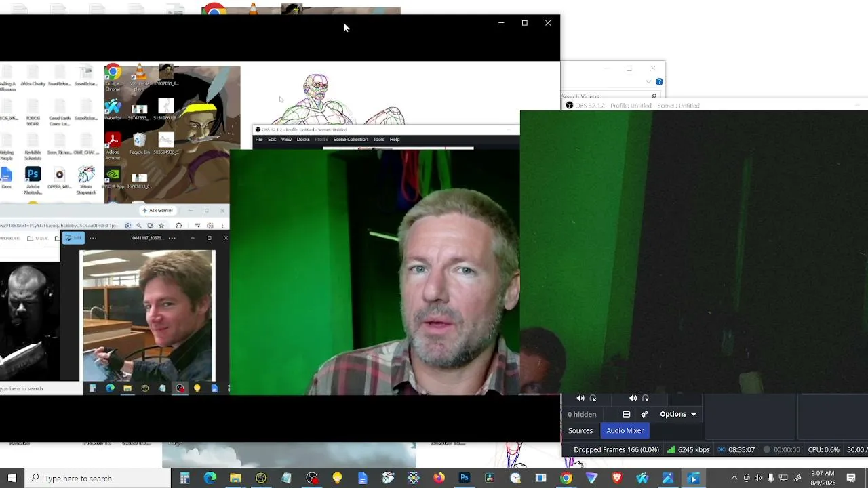Click the taskbar search box
Viewport: 868px width, 488px height.
(98, 479)
